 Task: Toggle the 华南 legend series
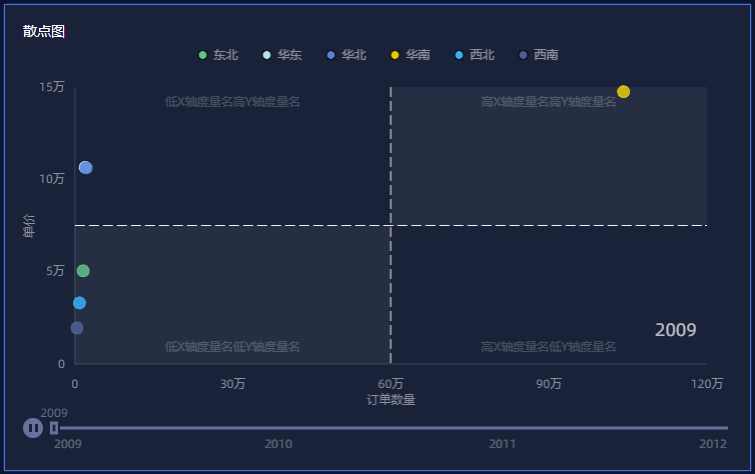pyautogui.click(x=410, y=55)
